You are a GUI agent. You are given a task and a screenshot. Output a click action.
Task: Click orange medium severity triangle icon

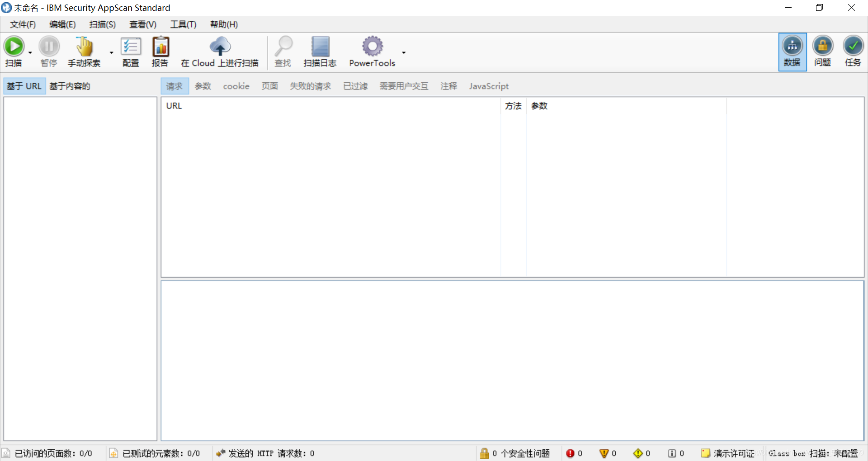(604, 453)
